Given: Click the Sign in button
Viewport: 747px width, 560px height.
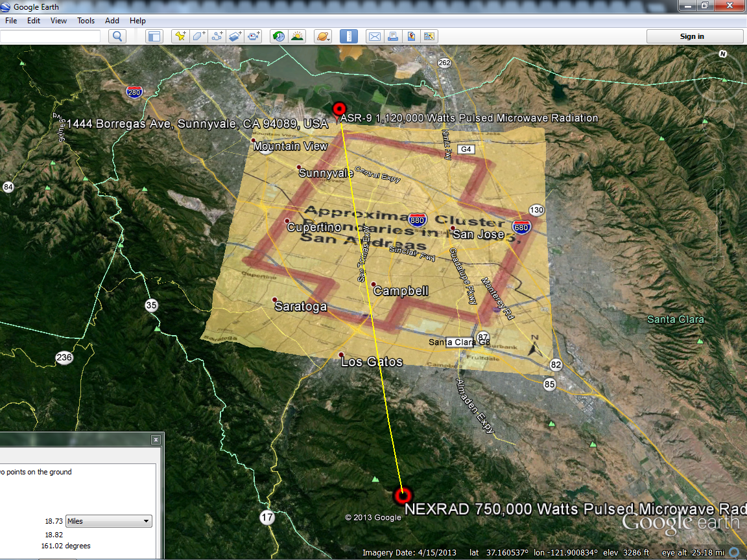Looking at the screenshot, I should pos(692,36).
